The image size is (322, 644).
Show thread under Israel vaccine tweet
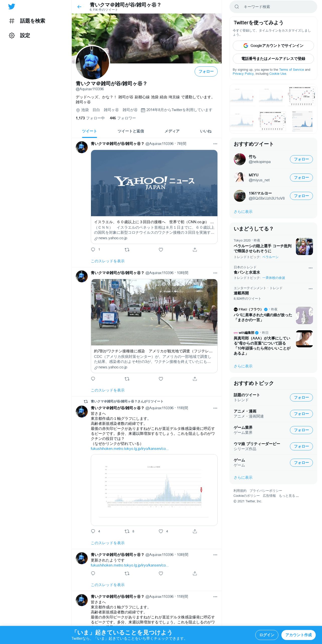pyautogui.click(x=108, y=261)
